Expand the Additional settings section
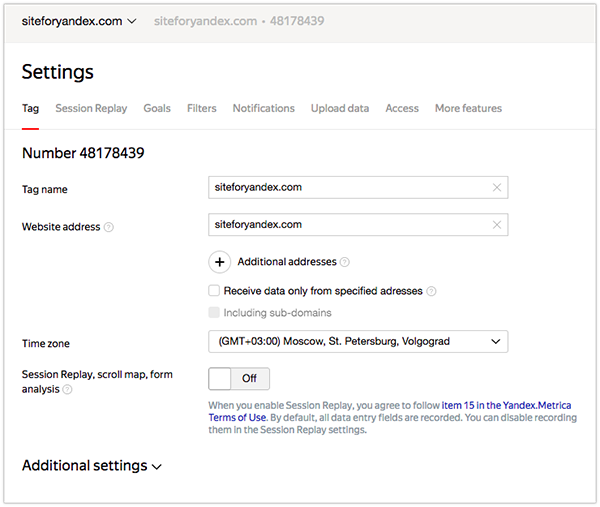This screenshot has width=600, height=507. point(92,466)
